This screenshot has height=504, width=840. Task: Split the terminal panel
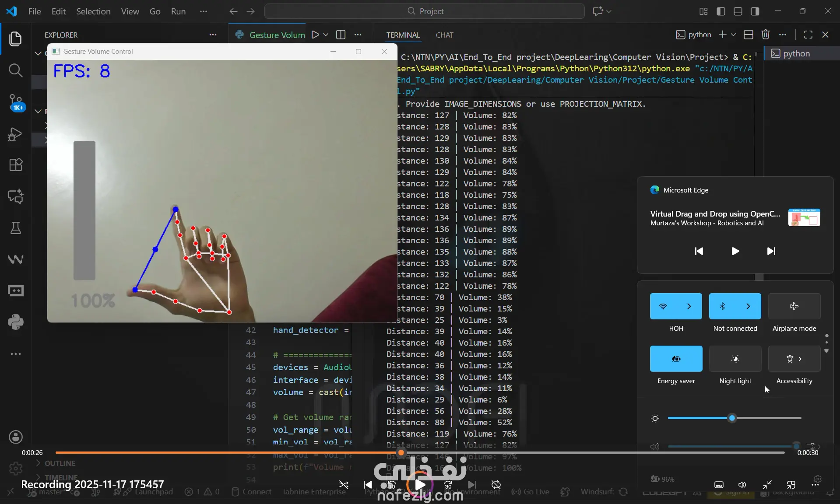(x=749, y=35)
